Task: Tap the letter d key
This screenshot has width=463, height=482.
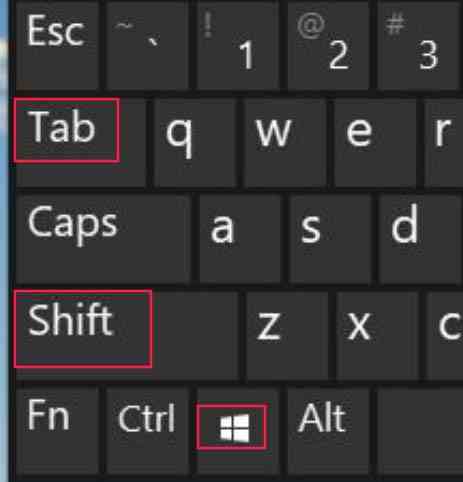Action: [x=421, y=239]
